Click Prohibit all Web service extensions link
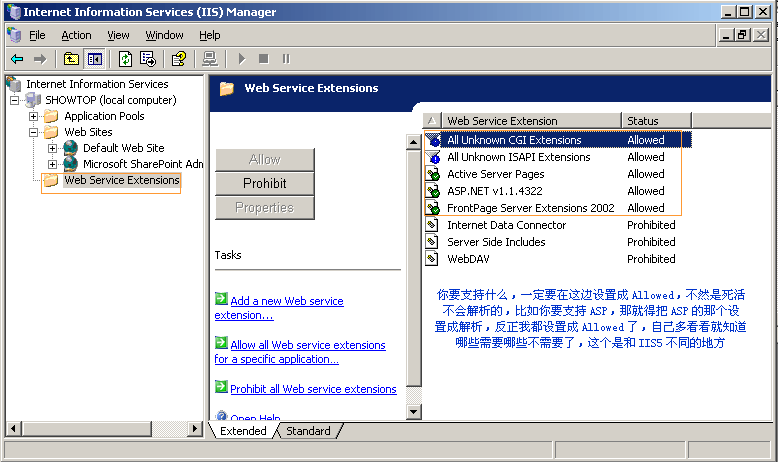Image resolution: width=778 pixels, height=462 pixels. tap(313, 389)
